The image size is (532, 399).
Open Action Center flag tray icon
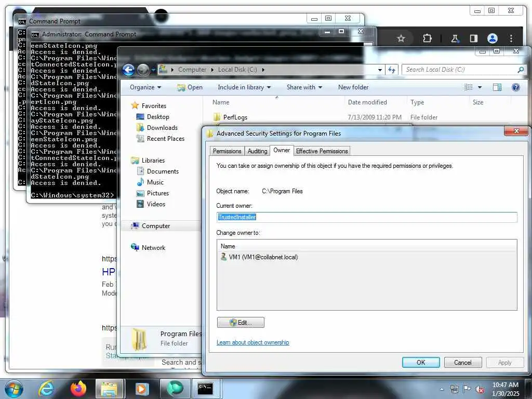tap(467, 389)
